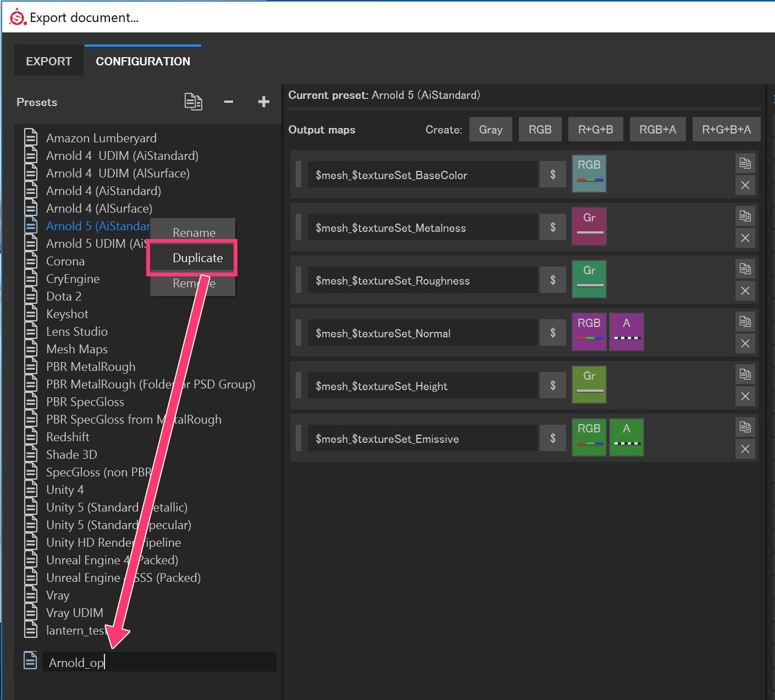Click the duplicate icon on Height map row

pos(745,374)
